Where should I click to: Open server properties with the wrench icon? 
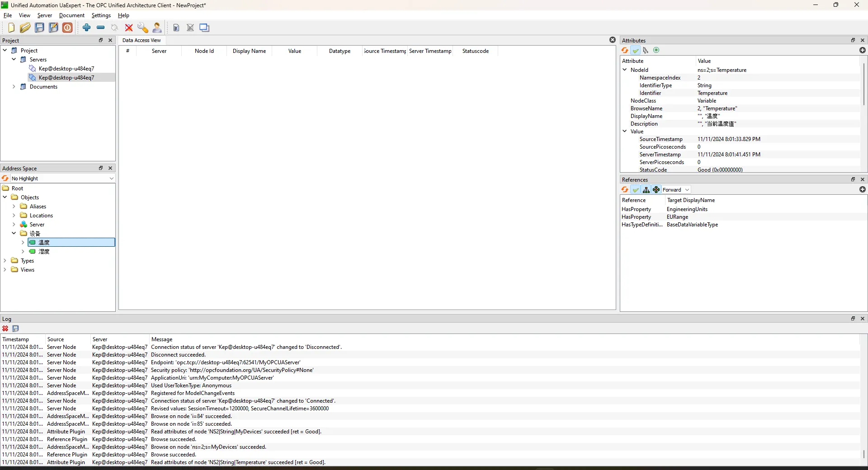point(143,28)
